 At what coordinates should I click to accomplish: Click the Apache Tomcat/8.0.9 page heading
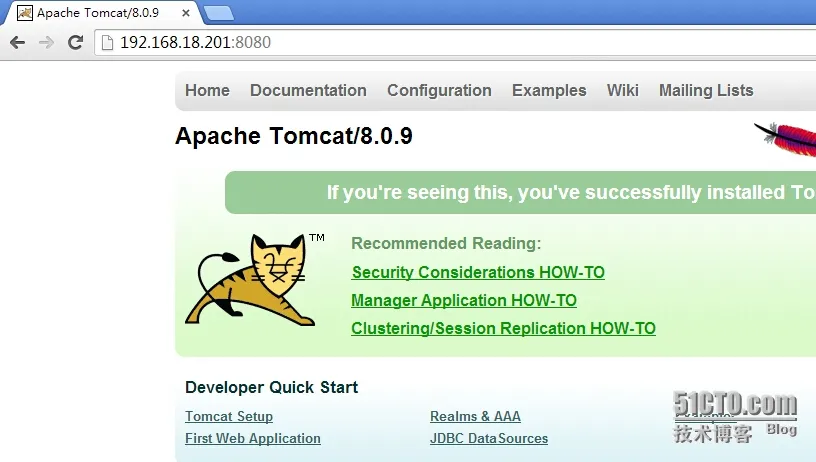tap(294, 136)
